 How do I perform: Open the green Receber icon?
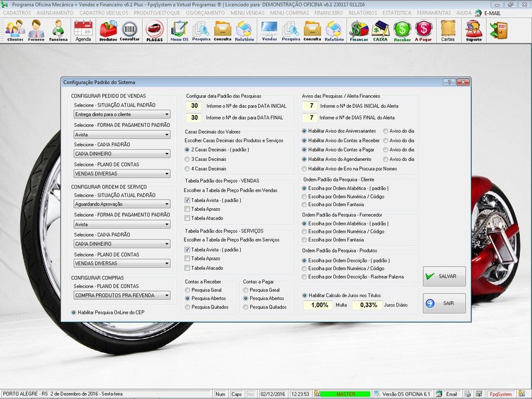coord(402,30)
